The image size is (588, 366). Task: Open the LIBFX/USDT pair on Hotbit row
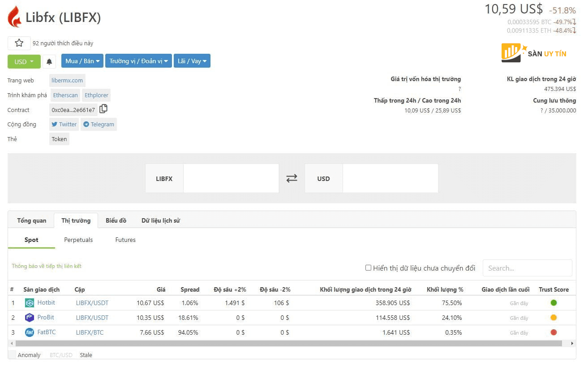pos(92,303)
